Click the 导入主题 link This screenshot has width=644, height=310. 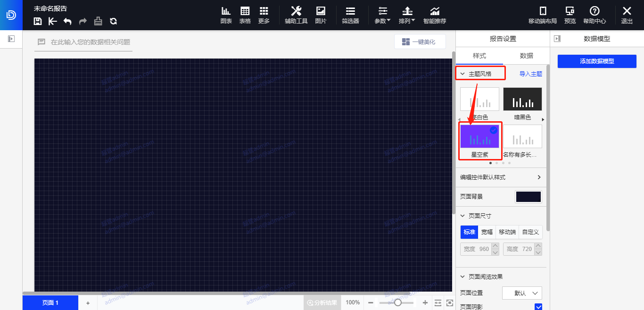click(530, 74)
